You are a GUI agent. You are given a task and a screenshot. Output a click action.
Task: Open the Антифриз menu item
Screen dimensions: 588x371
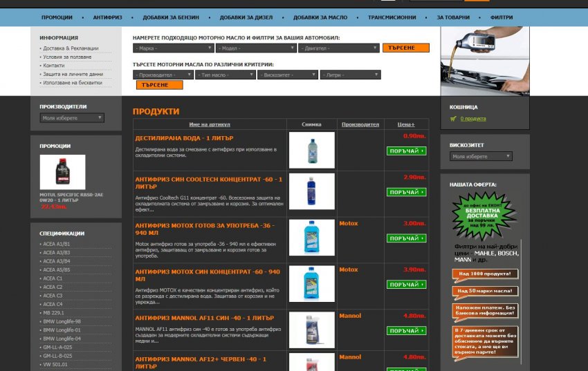pyautogui.click(x=110, y=17)
